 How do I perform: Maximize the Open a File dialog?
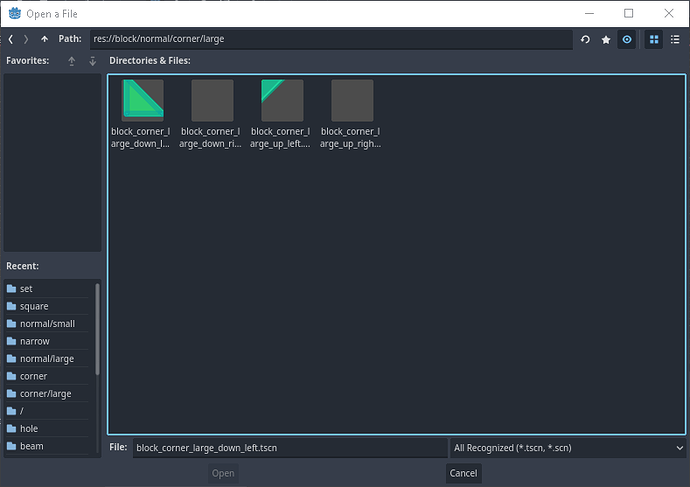click(x=628, y=14)
